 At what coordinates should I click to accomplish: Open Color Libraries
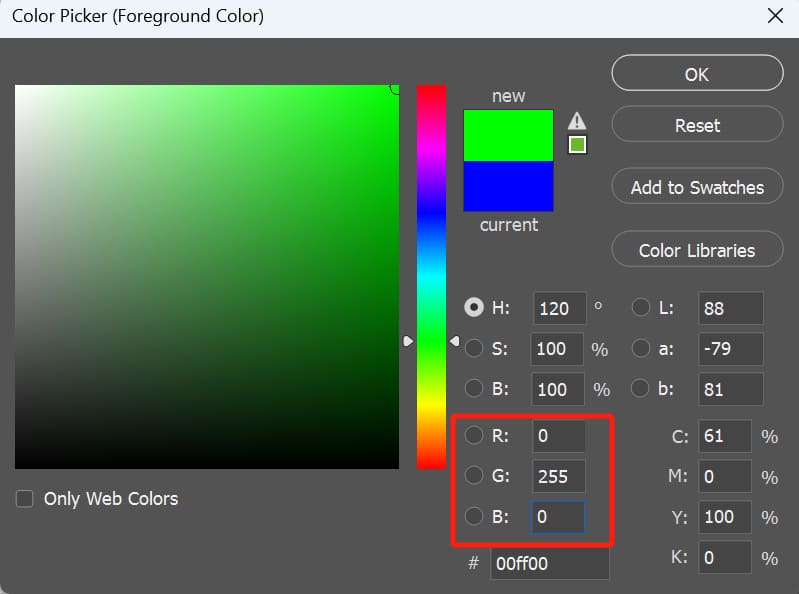pyautogui.click(x=697, y=250)
